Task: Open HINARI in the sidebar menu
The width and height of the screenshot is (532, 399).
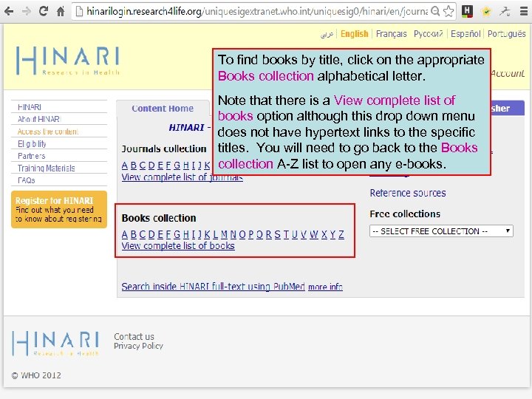Action: (x=30, y=107)
